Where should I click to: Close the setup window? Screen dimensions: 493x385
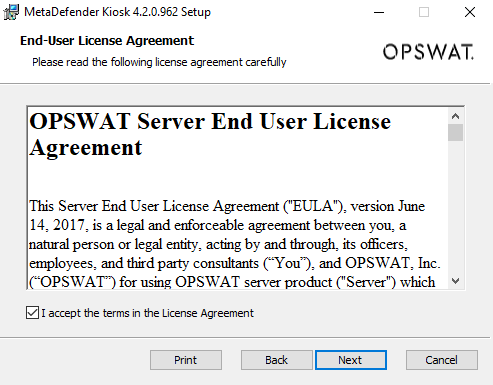(x=470, y=12)
